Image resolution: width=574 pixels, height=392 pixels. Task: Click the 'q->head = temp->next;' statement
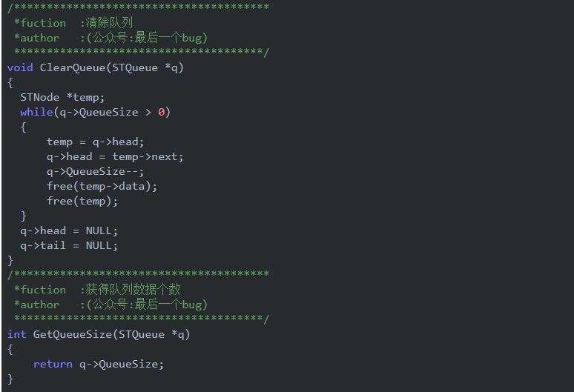click(x=115, y=156)
